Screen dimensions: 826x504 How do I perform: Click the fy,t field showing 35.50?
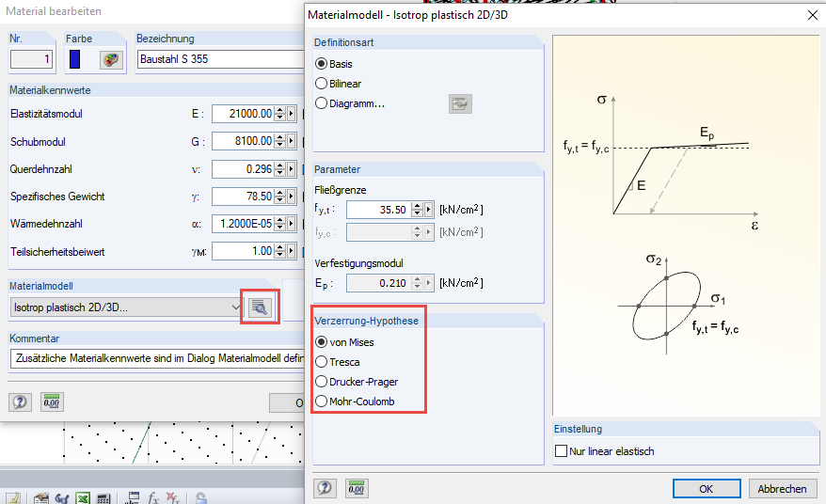click(379, 210)
